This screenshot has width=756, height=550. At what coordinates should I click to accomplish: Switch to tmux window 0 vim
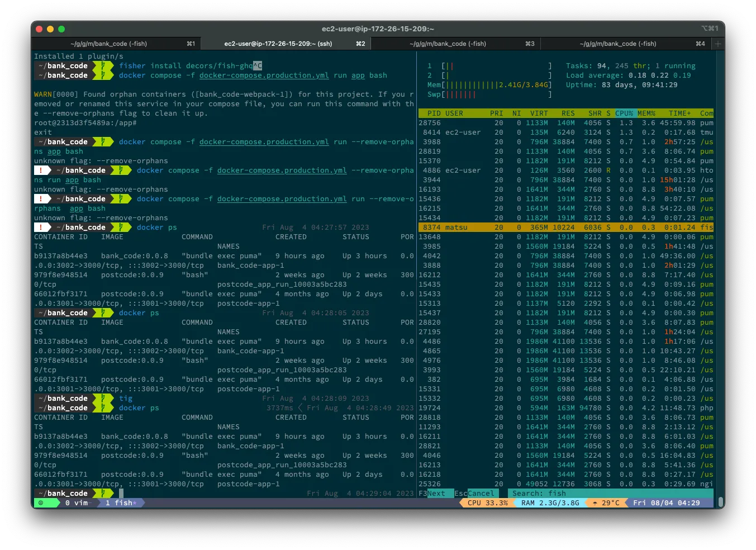point(76,503)
